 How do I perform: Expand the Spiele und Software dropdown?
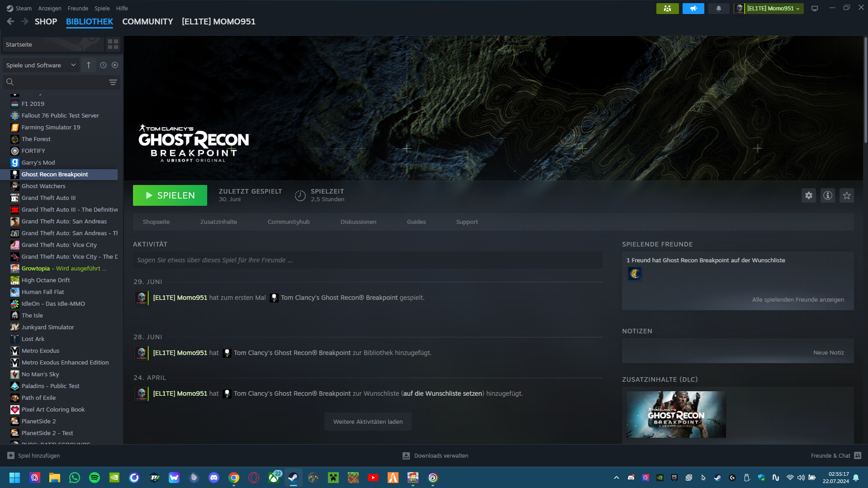coord(41,65)
